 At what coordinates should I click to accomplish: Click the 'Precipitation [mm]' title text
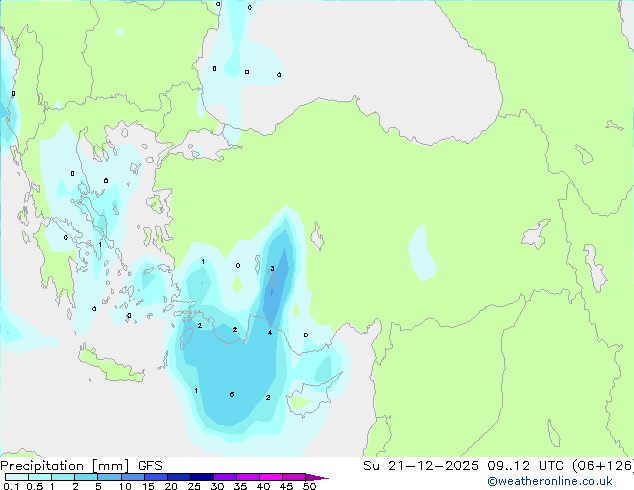tap(65, 466)
